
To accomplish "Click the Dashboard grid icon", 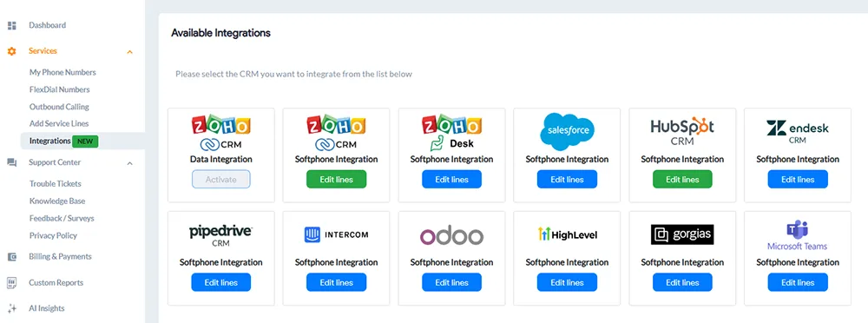I will pos(11,25).
